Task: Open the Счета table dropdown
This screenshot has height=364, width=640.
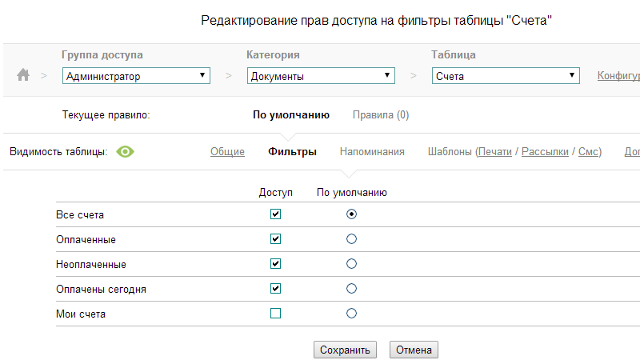Action: (x=506, y=77)
